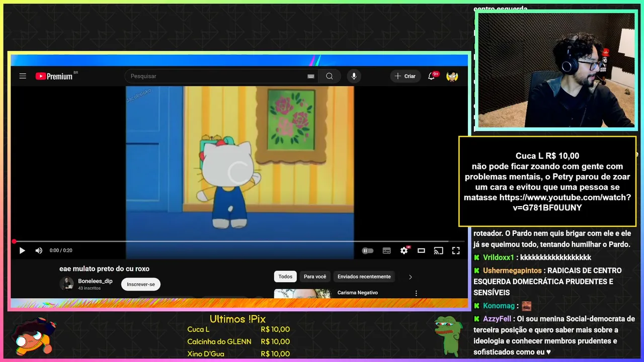Switch to theater mode
This screenshot has width=644, height=362.
click(421, 250)
